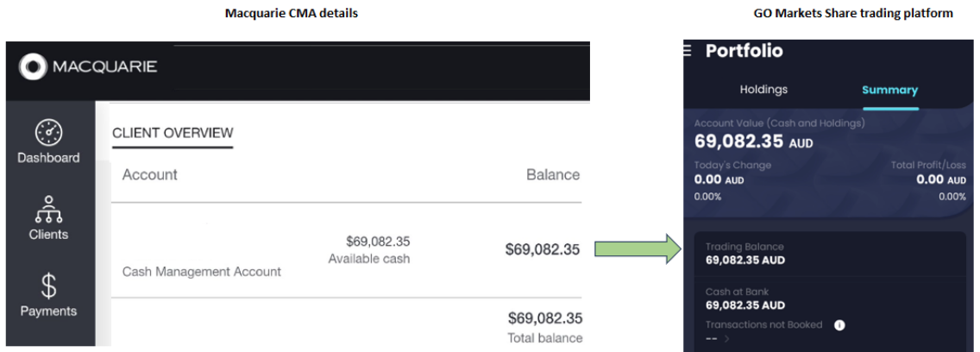
Task: Click the Account Value 69,082.35 AUD figure
Action: click(x=754, y=141)
